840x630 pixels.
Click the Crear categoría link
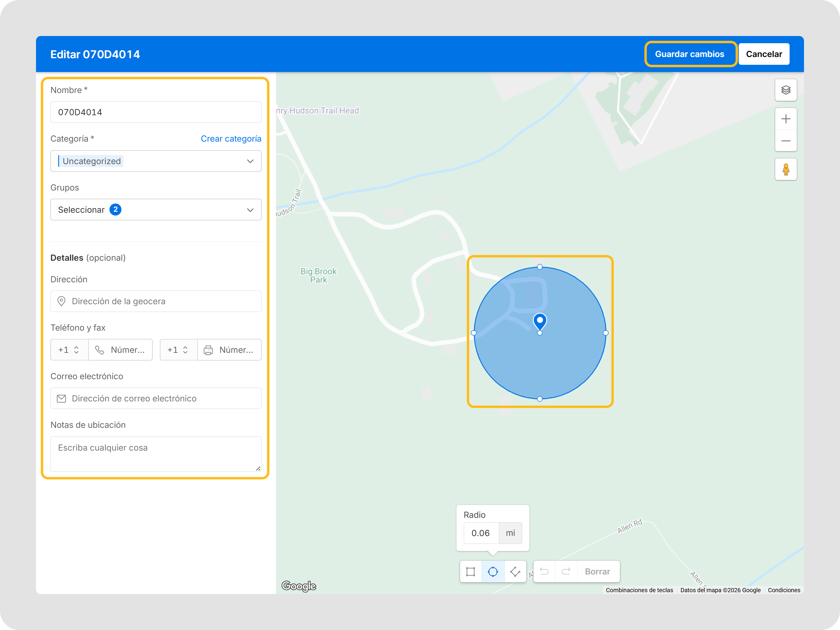point(231,139)
